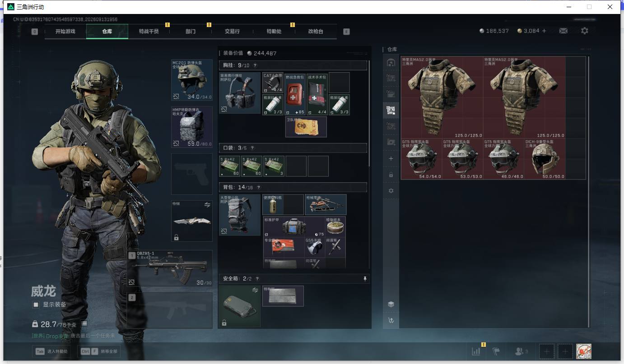
Task: Click the warehouse panel vertical scrollbar
Action: [589, 192]
